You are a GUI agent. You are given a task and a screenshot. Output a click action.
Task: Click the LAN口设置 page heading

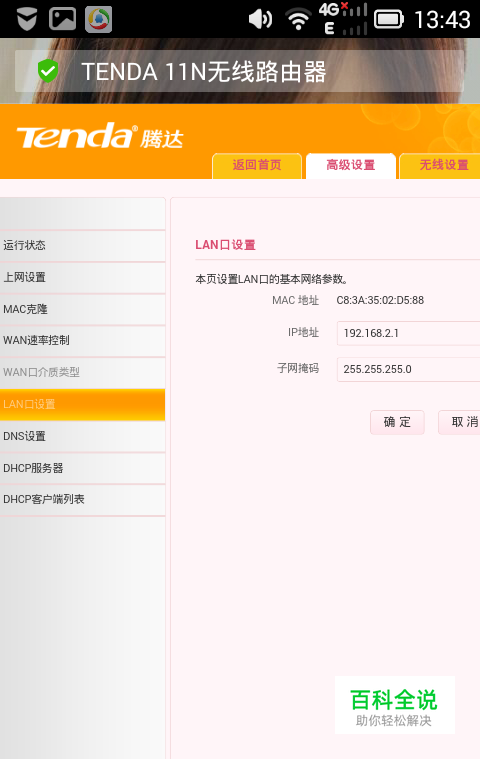pyautogui.click(x=225, y=245)
